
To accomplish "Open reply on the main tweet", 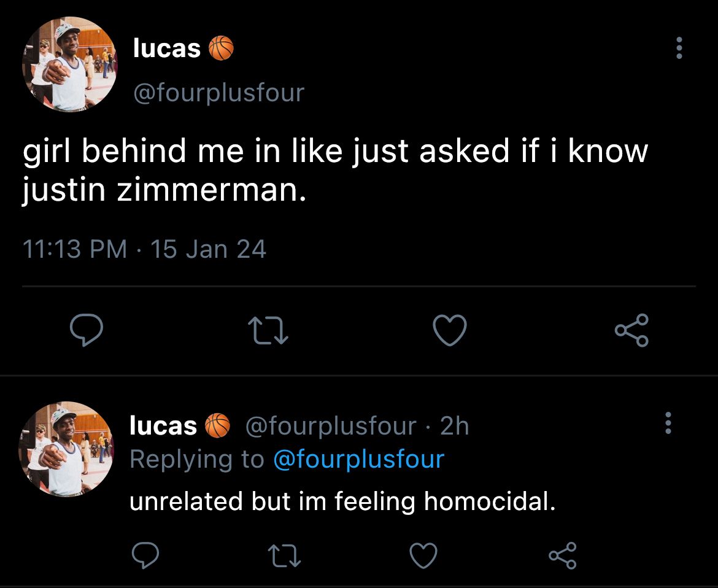I will tap(86, 330).
